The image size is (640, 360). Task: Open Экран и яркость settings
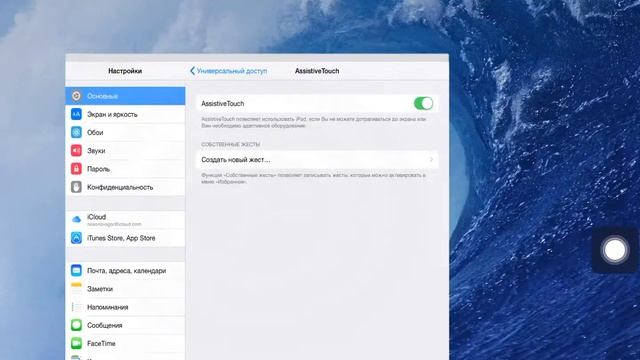point(125,114)
